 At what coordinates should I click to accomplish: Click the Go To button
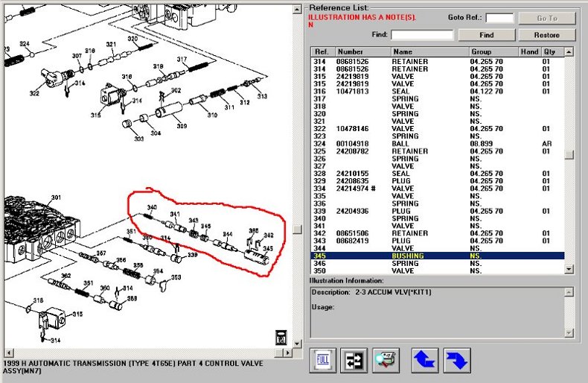point(547,18)
